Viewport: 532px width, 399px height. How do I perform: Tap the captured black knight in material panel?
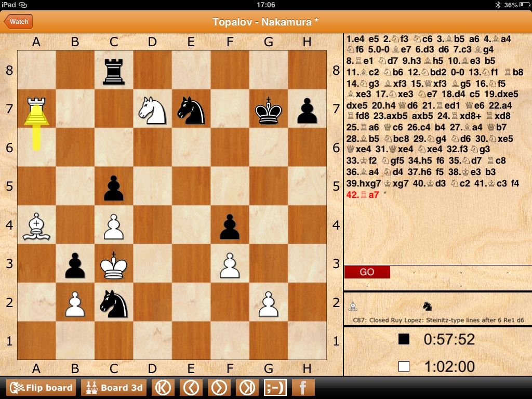[x=427, y=307]
